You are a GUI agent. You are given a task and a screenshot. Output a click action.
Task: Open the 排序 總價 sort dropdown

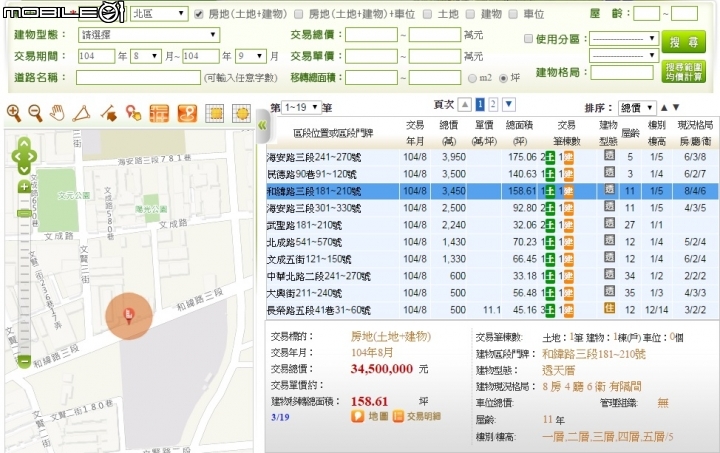(637, 108)
